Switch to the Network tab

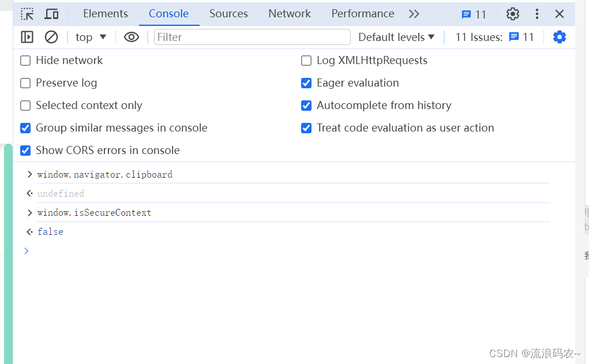(289, 13)
